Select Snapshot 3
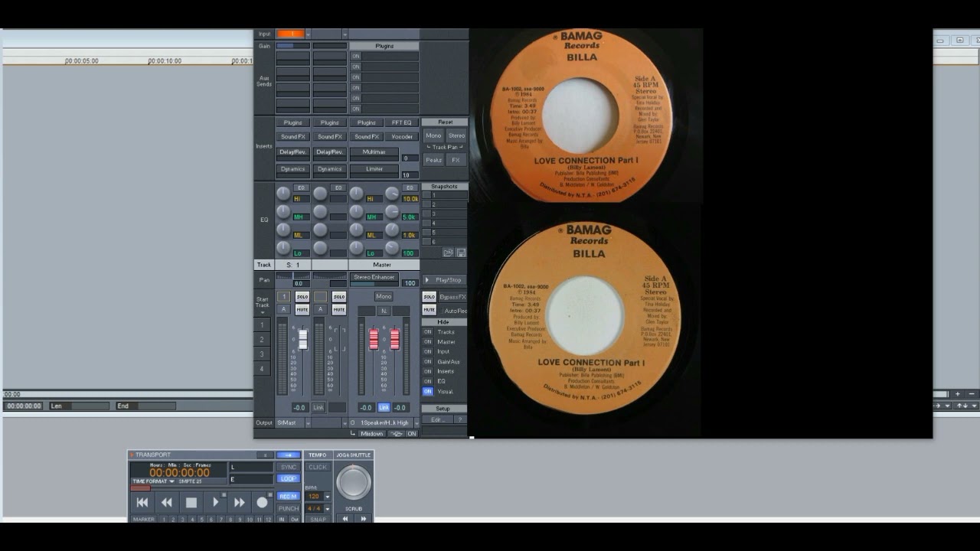This screenshot has width=980, height=551. click(445, 214)
